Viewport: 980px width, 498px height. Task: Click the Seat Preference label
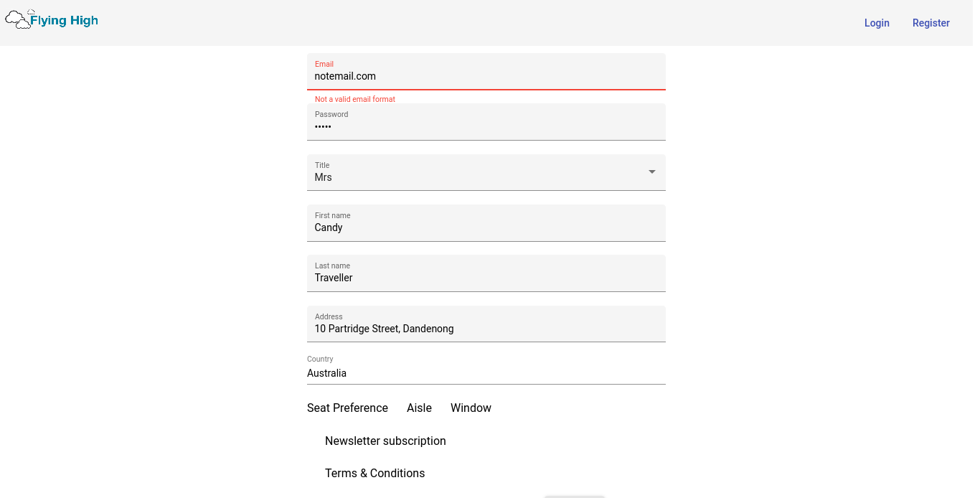pyautogui.click(x=347, y=408)
